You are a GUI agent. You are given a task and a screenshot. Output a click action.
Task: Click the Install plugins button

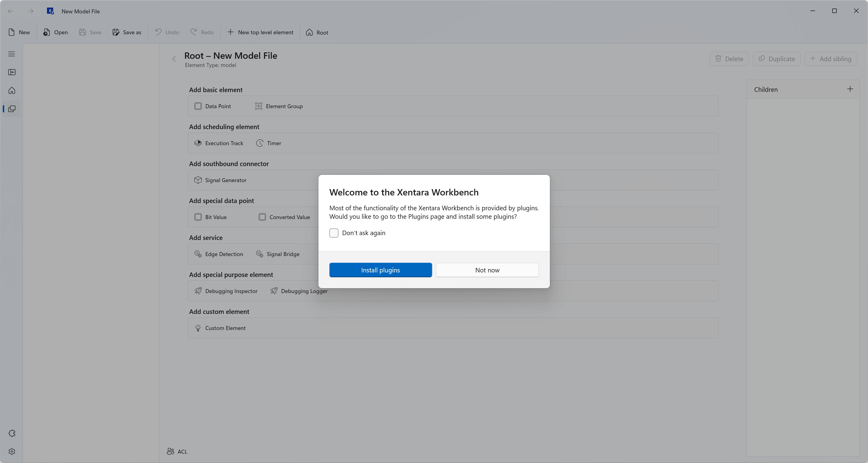pos(380,270)
